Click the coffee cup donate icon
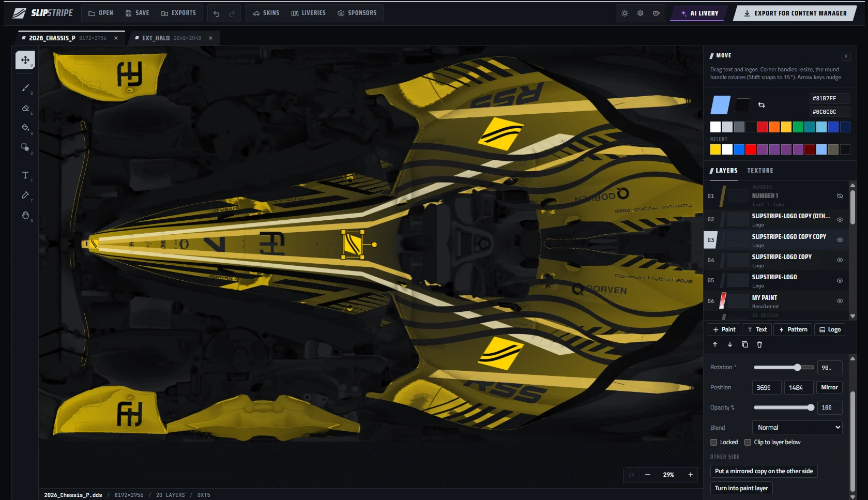 (656, 13)
